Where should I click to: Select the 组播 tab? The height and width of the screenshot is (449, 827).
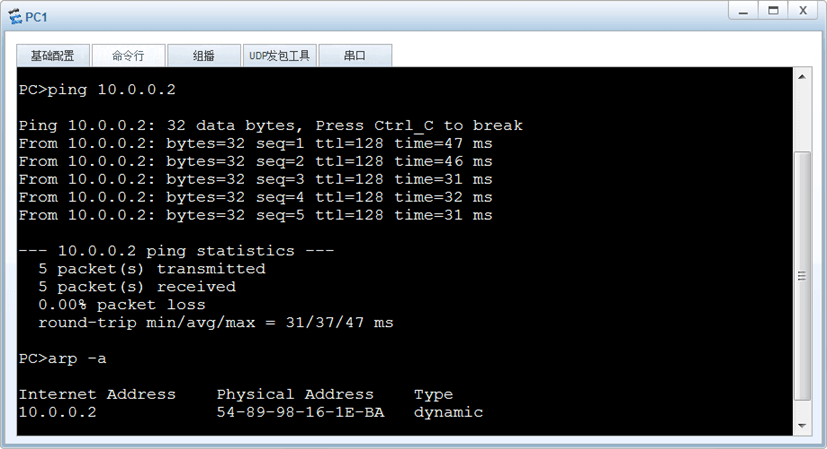[x=204, y=55]
